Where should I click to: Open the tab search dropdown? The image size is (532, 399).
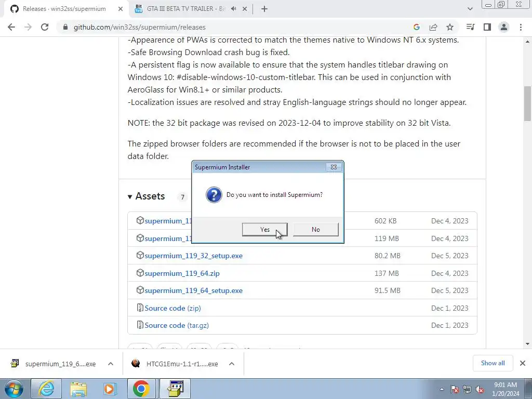[470, 9]
